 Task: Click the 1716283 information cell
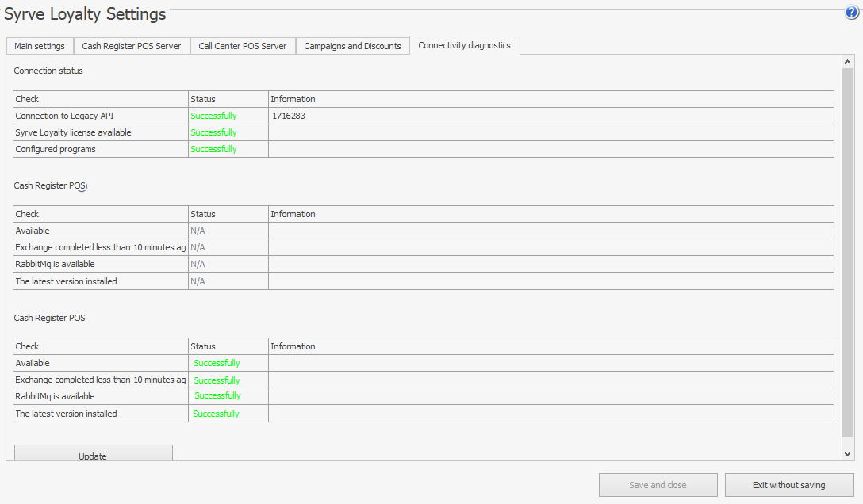288,116
